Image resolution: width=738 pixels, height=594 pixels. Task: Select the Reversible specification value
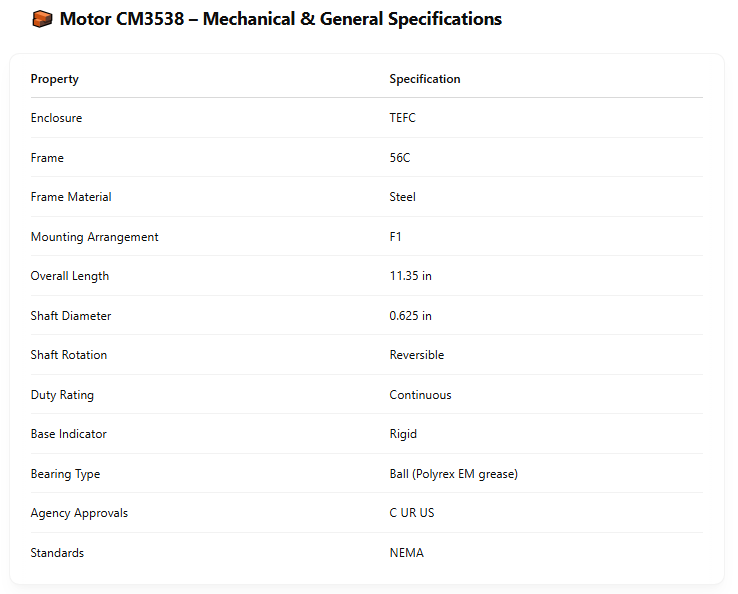click(417, 355)
